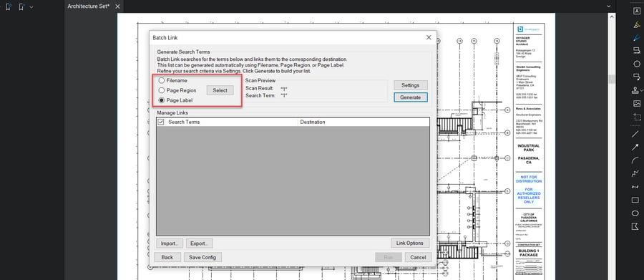Image resolution: width=644 pixels, height=280 pixels.
Task: Click the second bookmark icon top left
Action: click(22, 6)
